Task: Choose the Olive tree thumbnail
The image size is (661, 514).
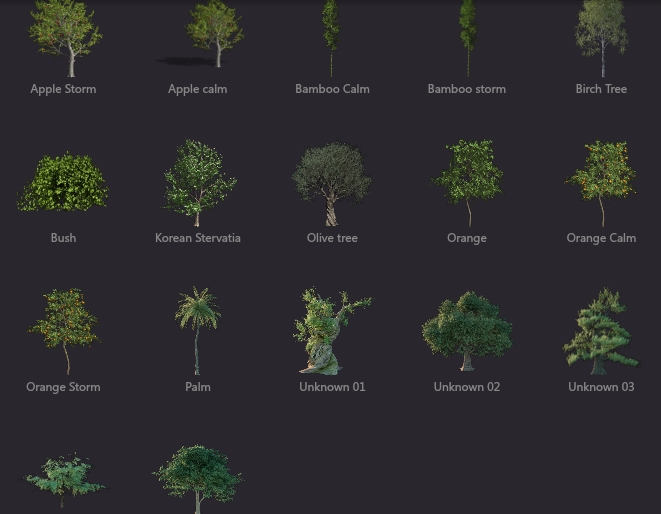Action: pyautogui.click(x=332, y=183)
